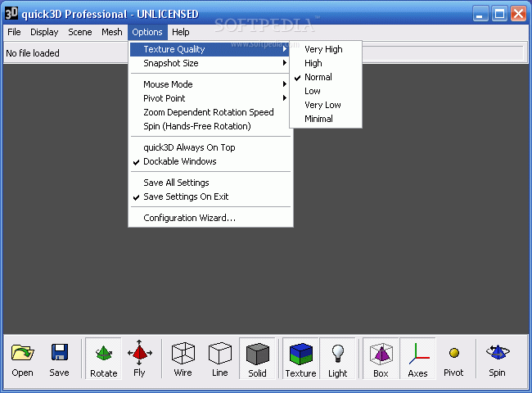Select Low texture quality

coord(326,91)
